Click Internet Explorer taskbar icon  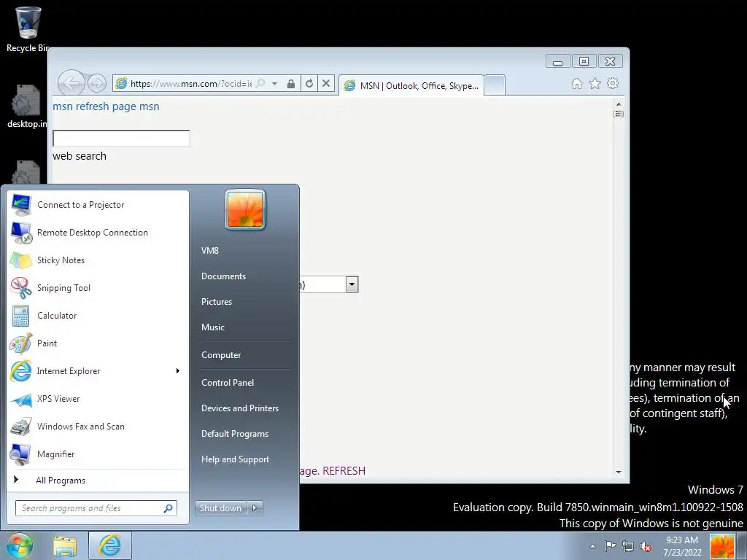[x=109, y=546]
